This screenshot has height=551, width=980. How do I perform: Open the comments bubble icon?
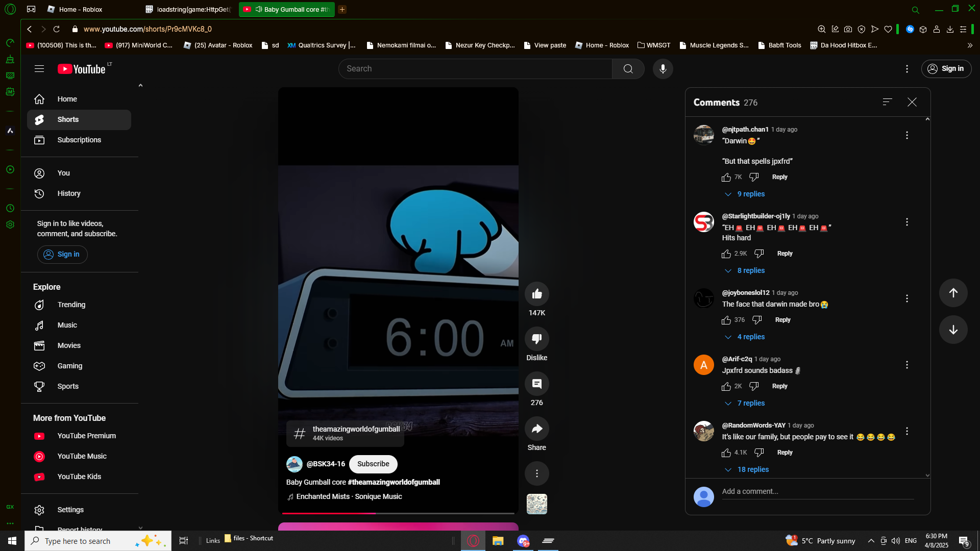[536, 384]
